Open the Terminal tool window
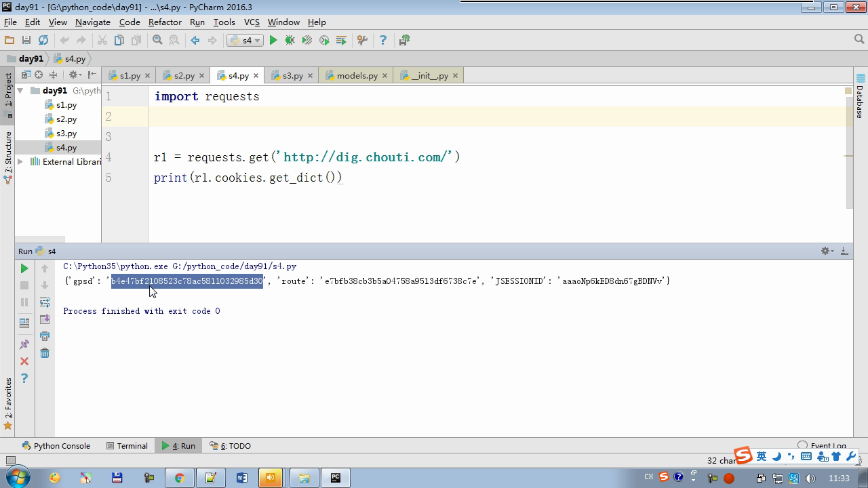This screenshot has height=488, width=868. tap(127, 446)
